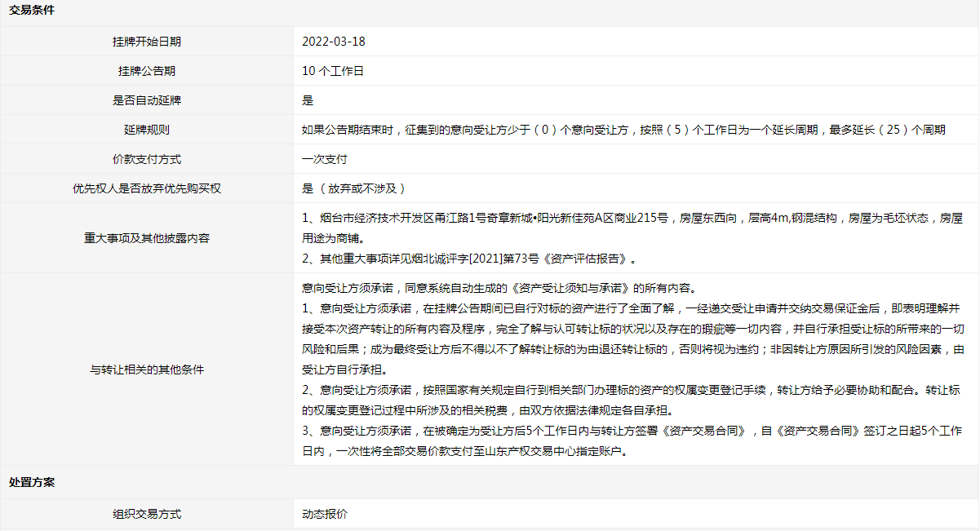The image size is (980, 531).
Task: Click the 10 个工作日 value
Action: [332, 71]
